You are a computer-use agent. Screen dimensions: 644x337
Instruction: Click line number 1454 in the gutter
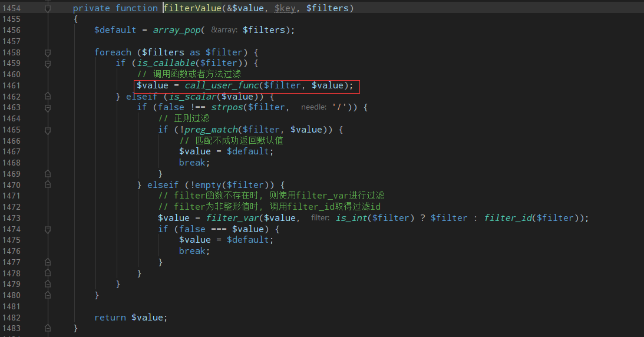[x=11, y=8]
